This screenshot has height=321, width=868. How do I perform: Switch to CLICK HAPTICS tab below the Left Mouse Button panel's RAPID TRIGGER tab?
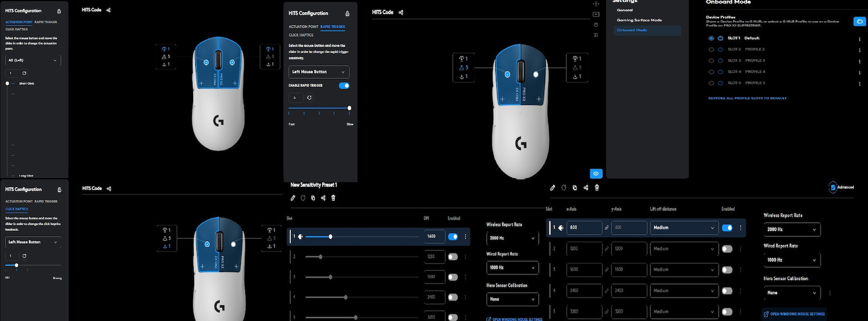(301, 35)
